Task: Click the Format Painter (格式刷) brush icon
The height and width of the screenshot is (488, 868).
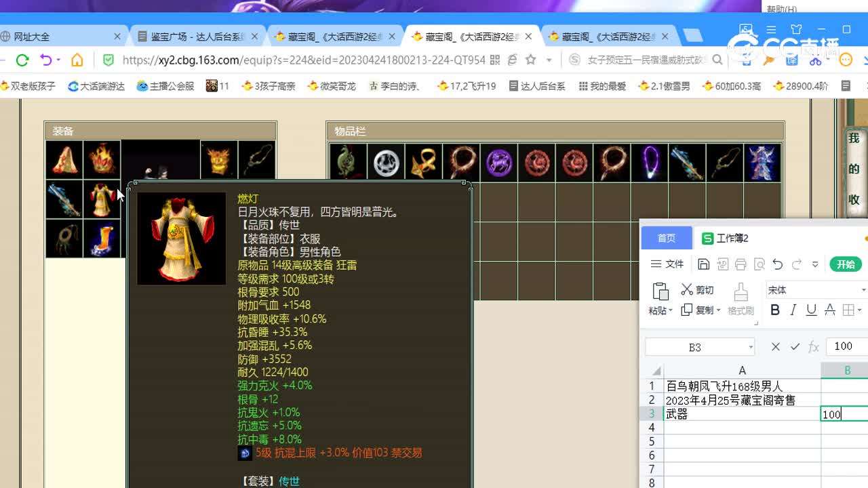Action: coord(741,292)
